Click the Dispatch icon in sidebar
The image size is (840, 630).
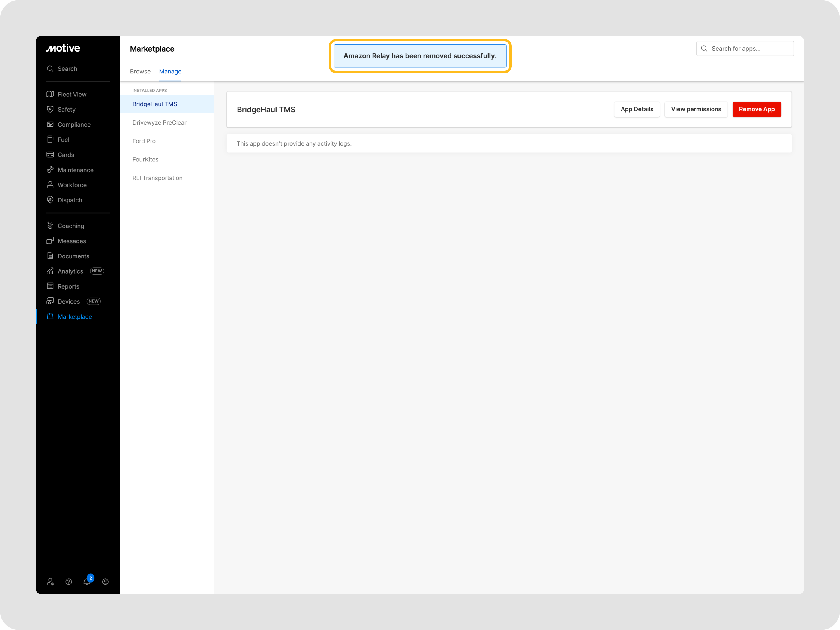coord(50,200)
